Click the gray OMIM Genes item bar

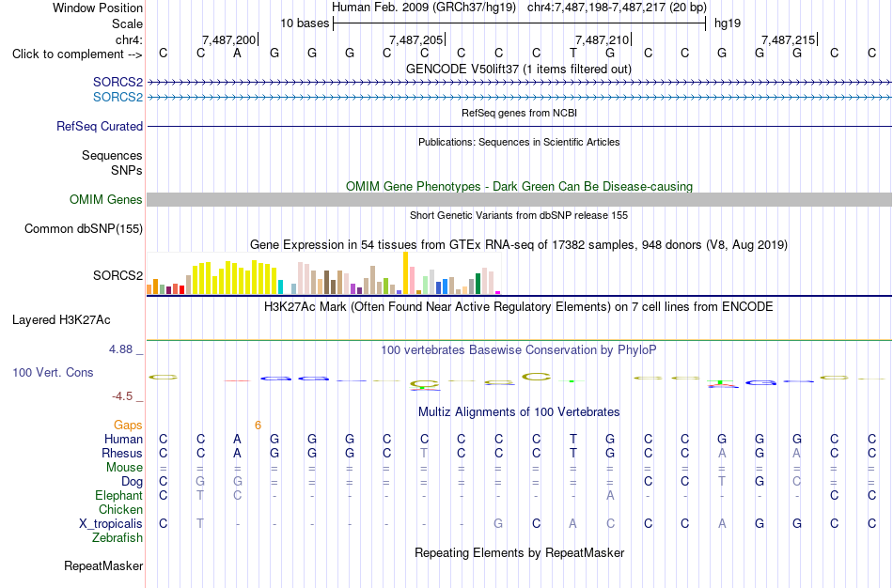[x=519, y=199]
